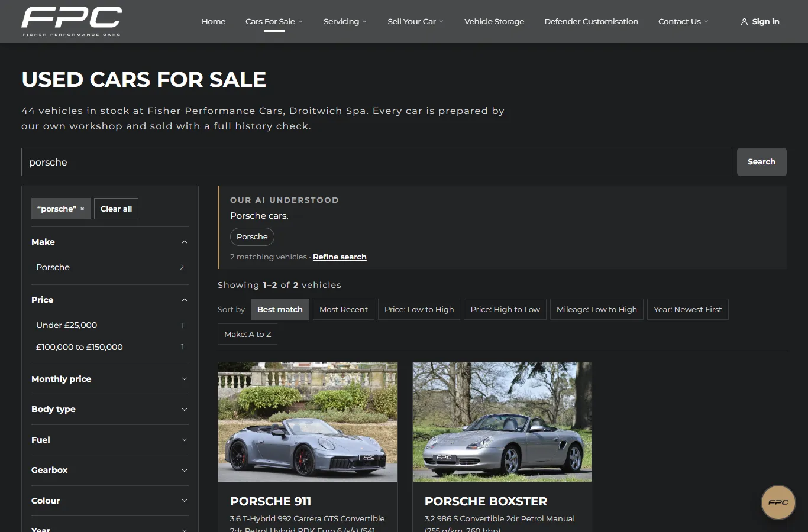Image resolution: width=808 pixels, height=532 pixels.
Task: Select the £100,000 to £150,000 price filter
Action: pos(109,347)
